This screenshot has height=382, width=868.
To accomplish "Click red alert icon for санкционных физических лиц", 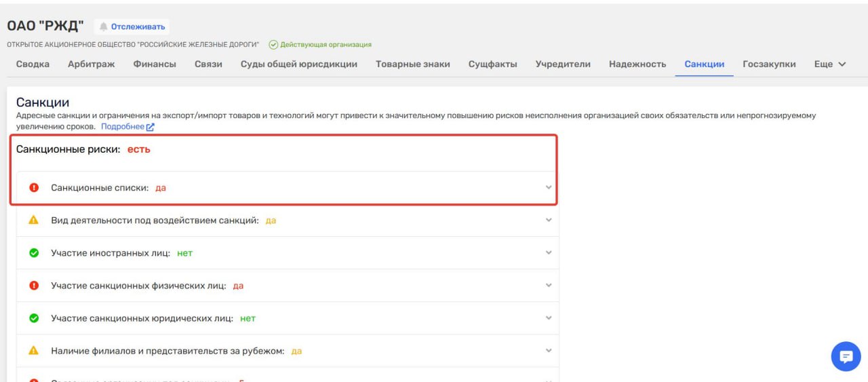I will (34, 286).
